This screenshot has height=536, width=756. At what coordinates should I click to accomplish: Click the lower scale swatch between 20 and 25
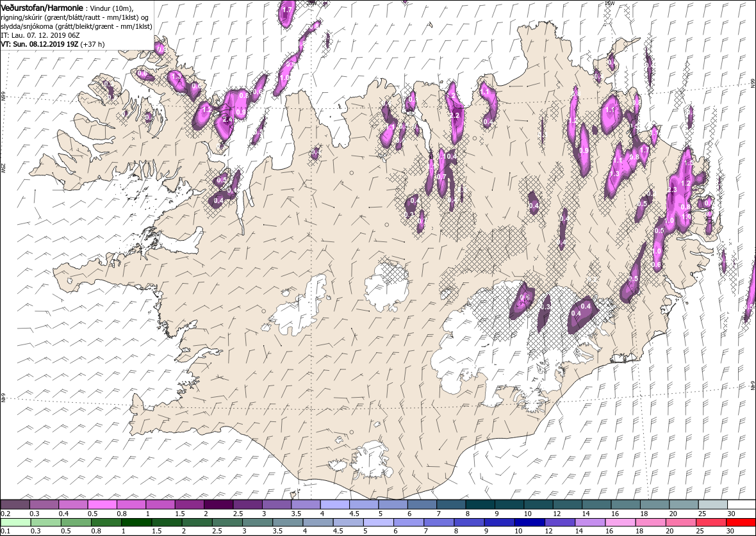coord(680,523)
